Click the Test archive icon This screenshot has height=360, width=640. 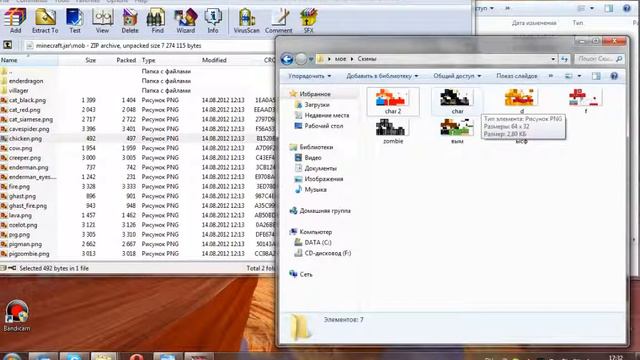point(75,20)
